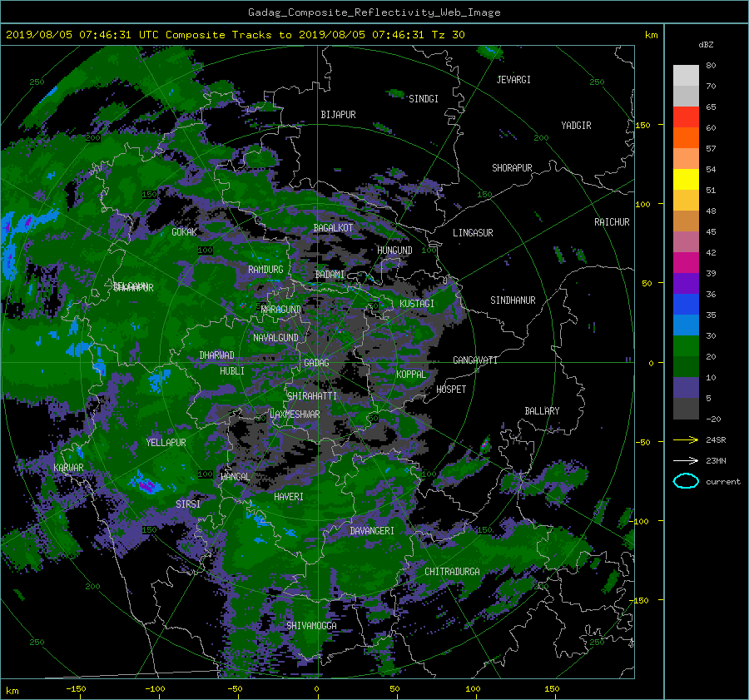Click the 80 dBZ light gray legend swatch
This screenshot has width=749, height=700.
click(686, 75)
